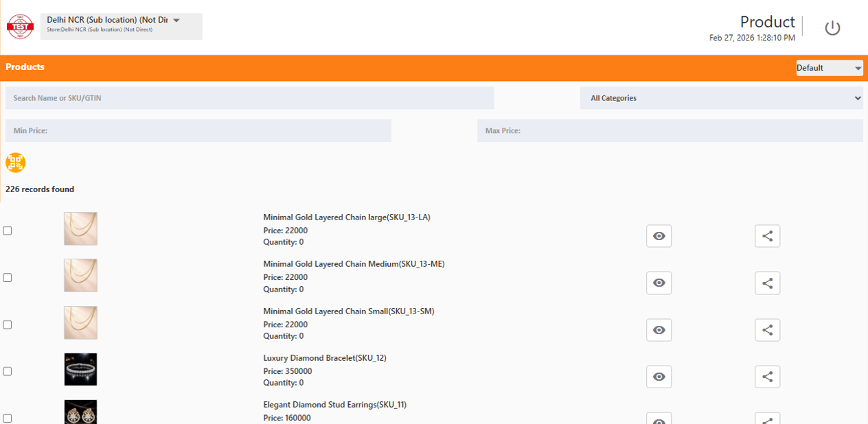Image resolution: width=868 pixels, height=424 pixels.
Task: Click into the Max Price field
Action: coord(670,130)
